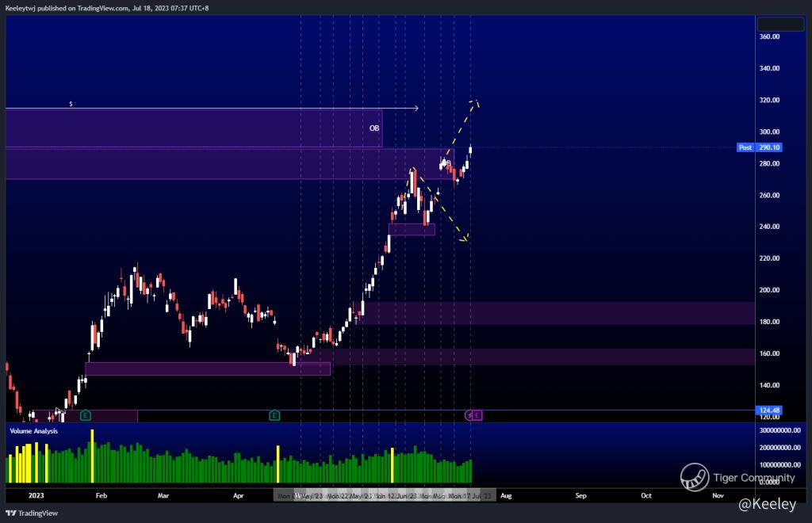Click the Apr label on time axis
Image resolution: width=812 pixels, height=523 pixels.
click(238, 495)
